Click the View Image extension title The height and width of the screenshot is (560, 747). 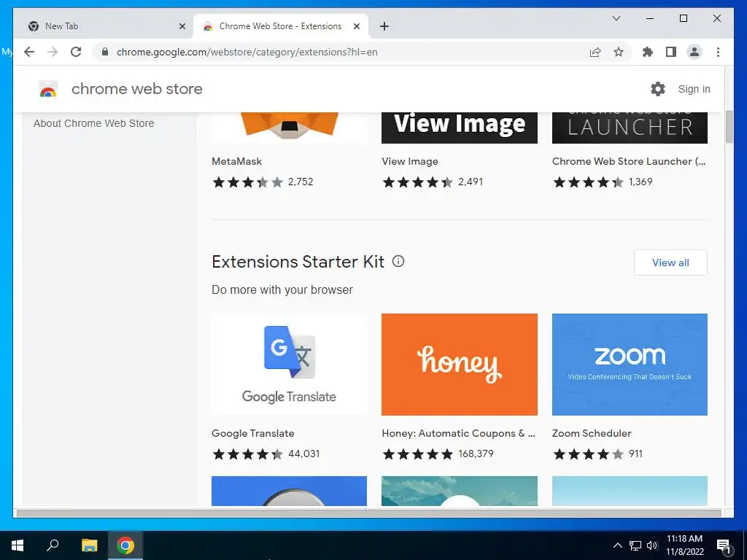(x=410, y=161)
